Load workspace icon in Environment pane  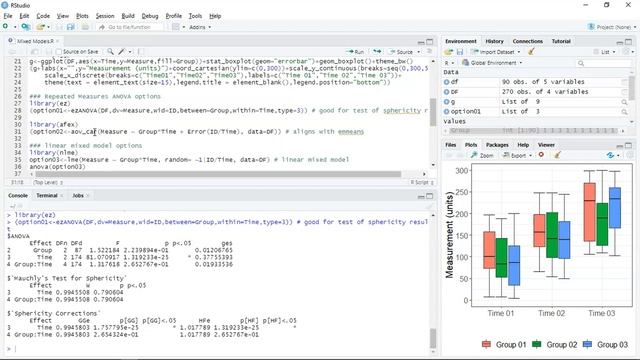tap(449, 52)
